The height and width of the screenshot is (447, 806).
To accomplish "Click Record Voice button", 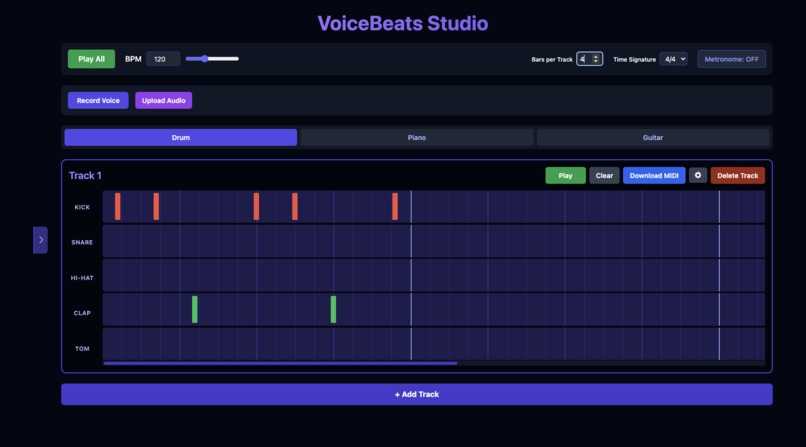I will tap(98, 100).
